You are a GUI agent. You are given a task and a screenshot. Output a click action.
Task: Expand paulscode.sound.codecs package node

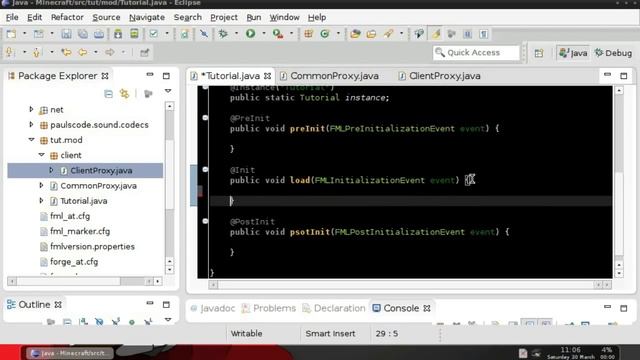point(31,124)
